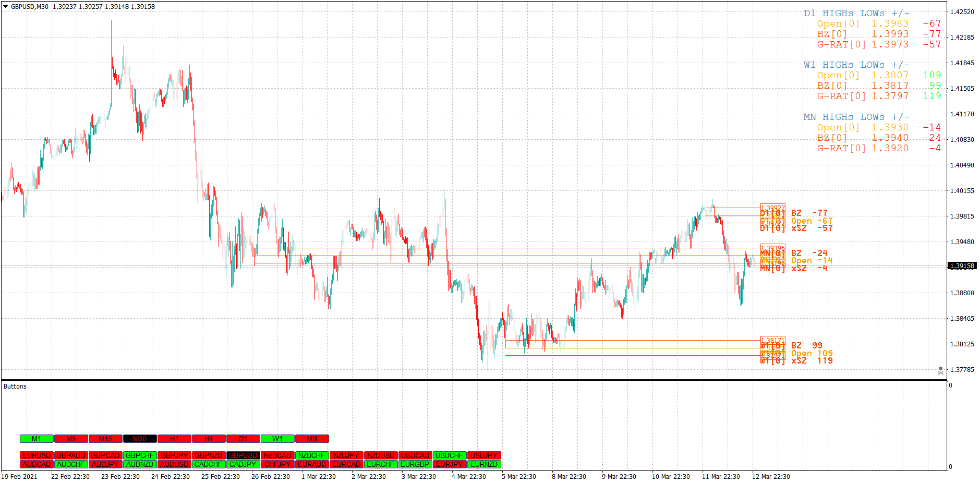
Task: Choose the EURCHF pair button
Action: (381, 464)
